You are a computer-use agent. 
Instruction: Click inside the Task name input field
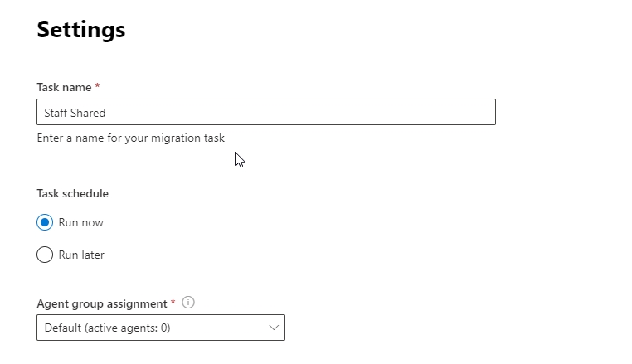265,113
